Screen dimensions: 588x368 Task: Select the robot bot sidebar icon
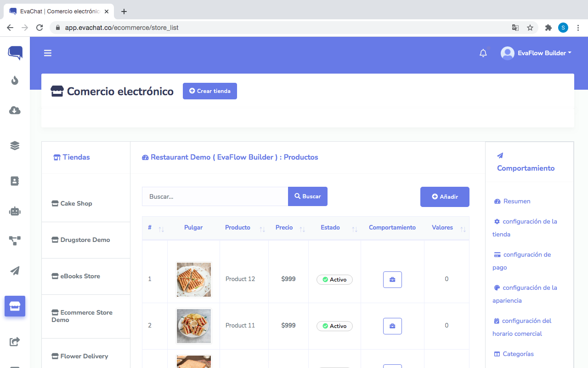[x=15, y=211]
